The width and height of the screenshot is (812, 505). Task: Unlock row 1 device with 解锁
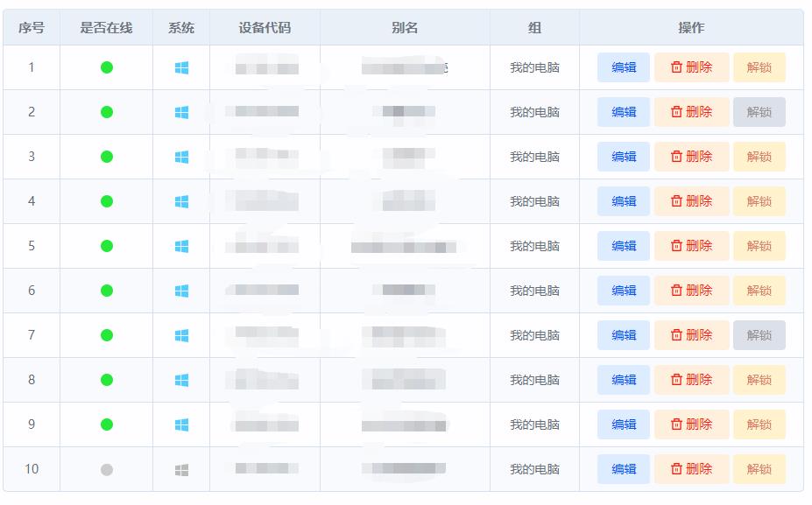click(x=759, y=67)
